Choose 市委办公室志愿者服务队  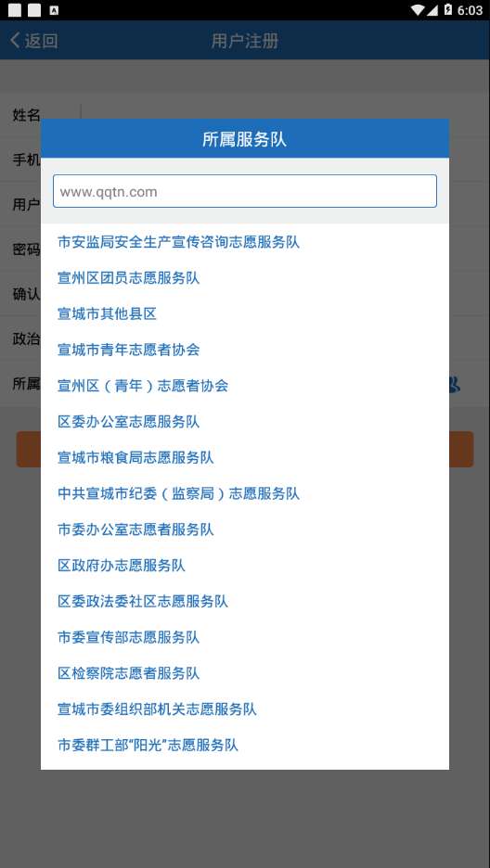click(x=245, y=530)
